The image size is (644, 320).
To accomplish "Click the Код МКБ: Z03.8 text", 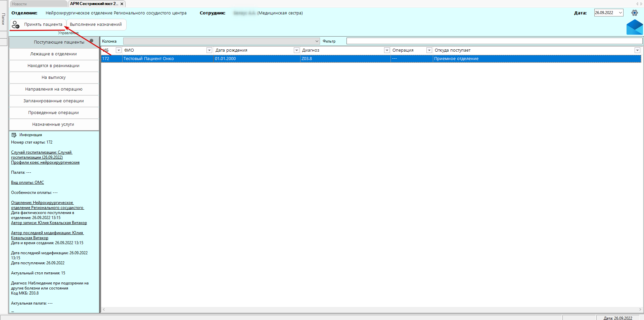I will 25,293.
